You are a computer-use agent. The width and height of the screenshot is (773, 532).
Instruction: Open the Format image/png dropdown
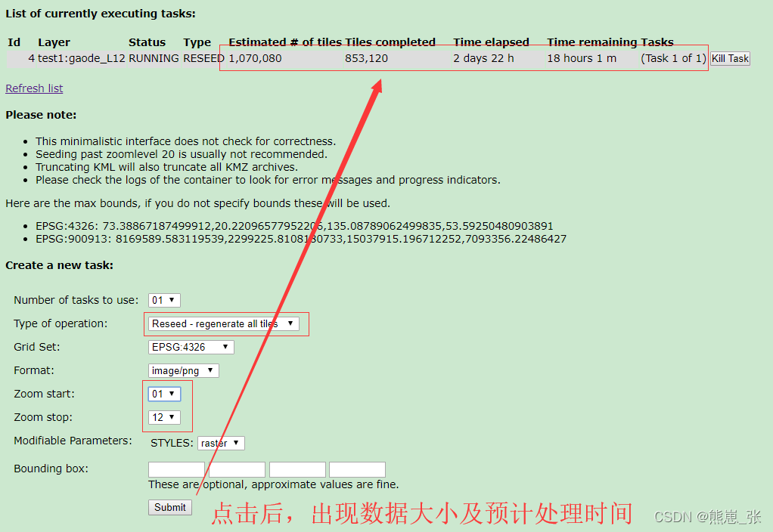[x=183, y=370]
